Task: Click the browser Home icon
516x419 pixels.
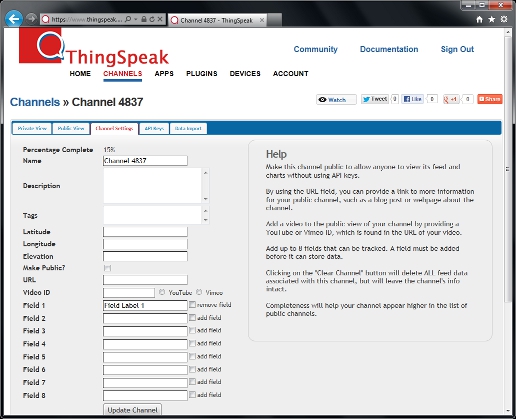Action: click(x=479, y=19)
